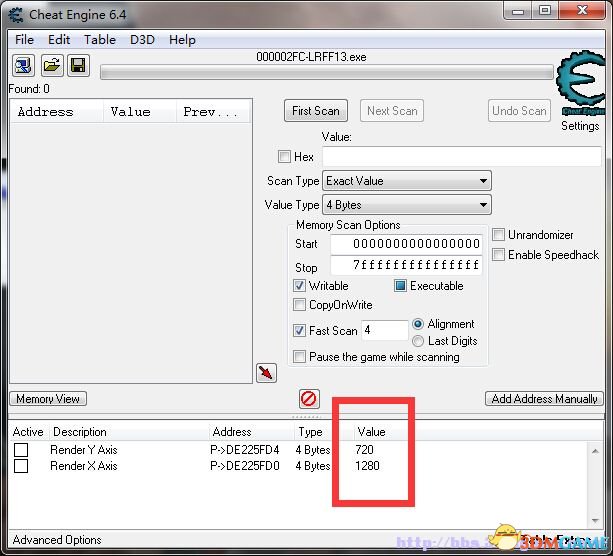Open the Table menu
Image resolution: width=613 pixels, height=556 pixels.
click(100, 40)
